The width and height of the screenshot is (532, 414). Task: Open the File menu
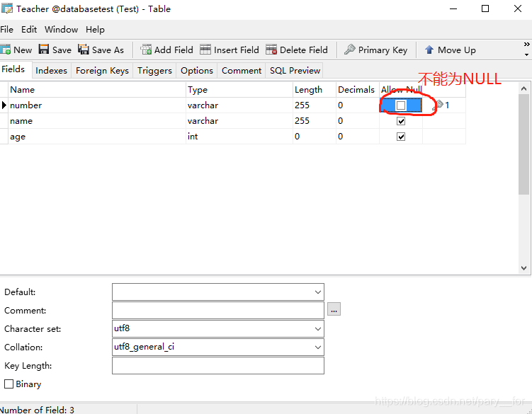(x=7, y=30)
